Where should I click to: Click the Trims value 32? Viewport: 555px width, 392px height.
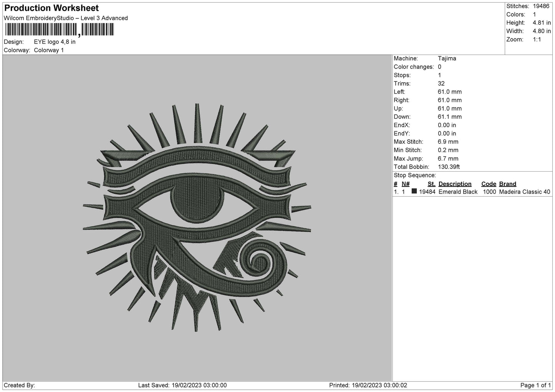click(441, 84)
